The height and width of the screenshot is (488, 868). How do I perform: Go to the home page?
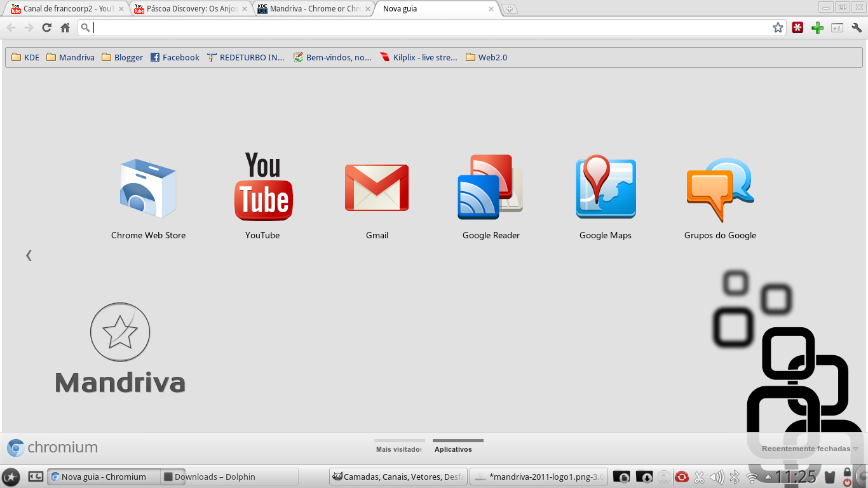(x=65, y=27)
